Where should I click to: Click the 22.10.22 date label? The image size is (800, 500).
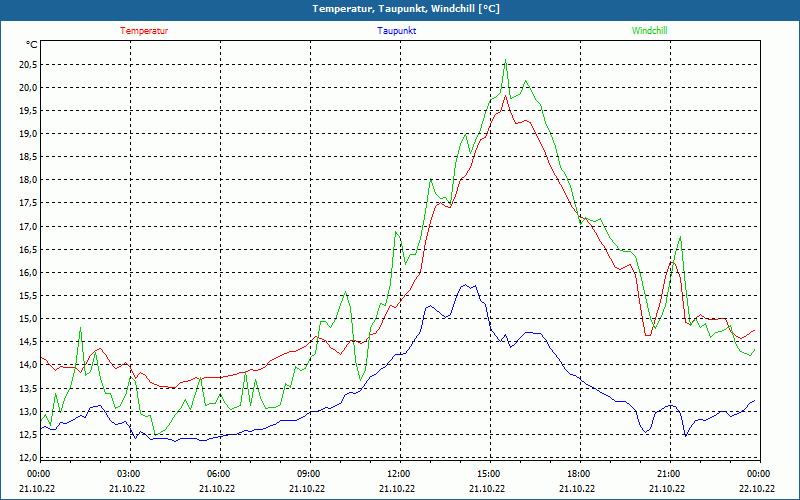click(x=757, y=488)
